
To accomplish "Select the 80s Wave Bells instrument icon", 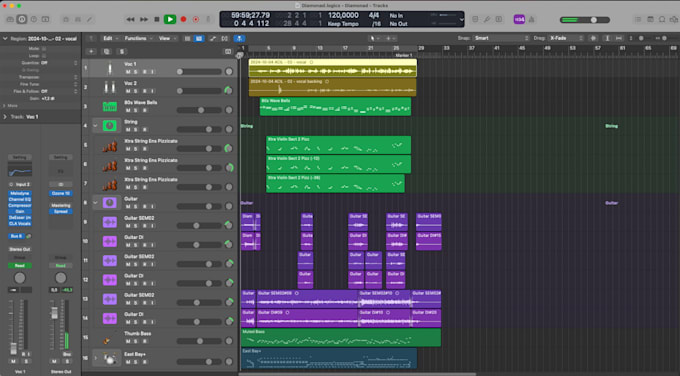I will [109, 106].
